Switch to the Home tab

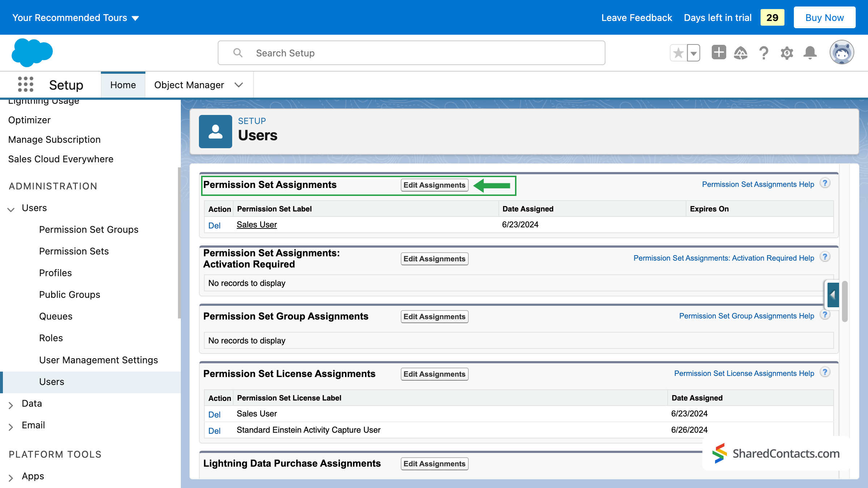tap(123, 85)
